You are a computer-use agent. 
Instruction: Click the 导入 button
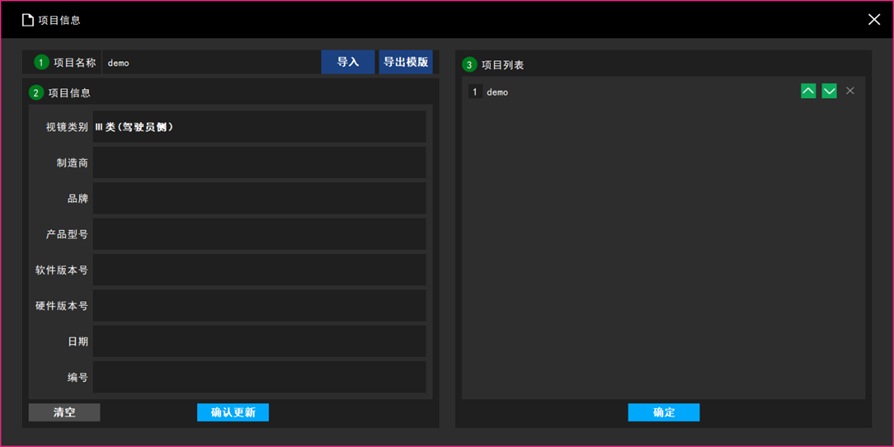(347, 62)
